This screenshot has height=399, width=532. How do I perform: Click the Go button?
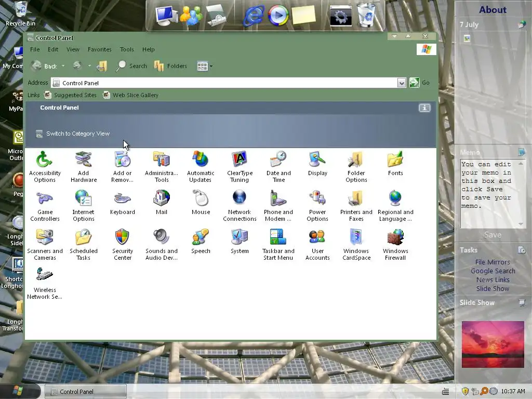click(420, 83)
